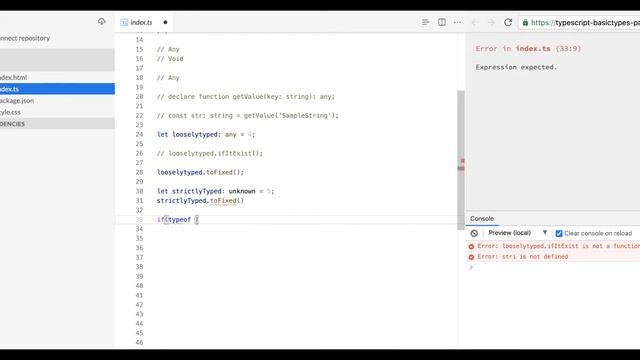Toggle the split editor layout icon

[442, 22]
